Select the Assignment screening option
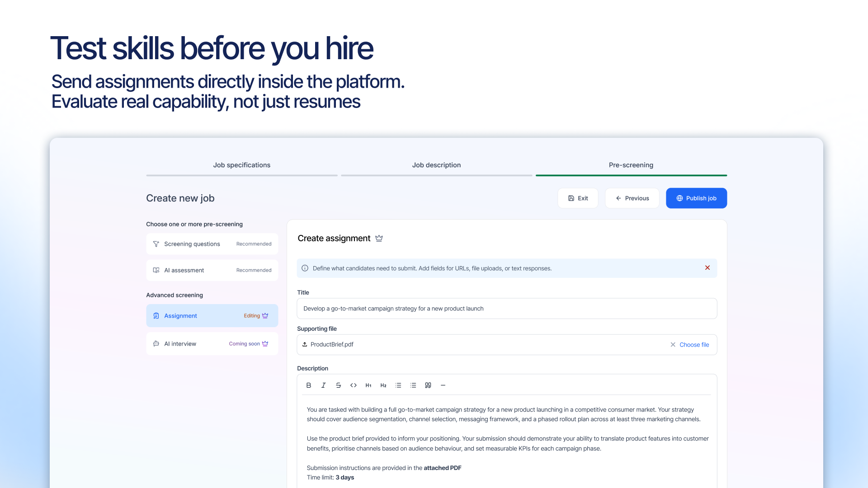The width and height of the screenshot is (868, 488). click(x=212, y=316)
